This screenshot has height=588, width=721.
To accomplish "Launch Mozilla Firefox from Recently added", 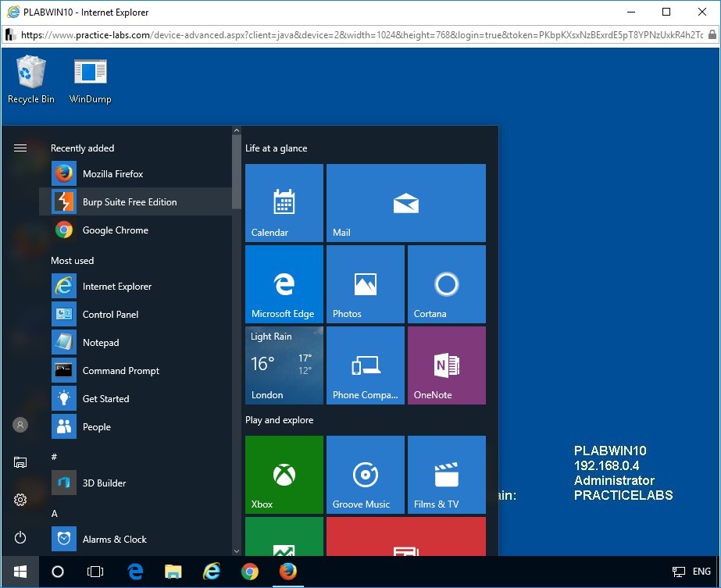I will click(x=112, y=174).
